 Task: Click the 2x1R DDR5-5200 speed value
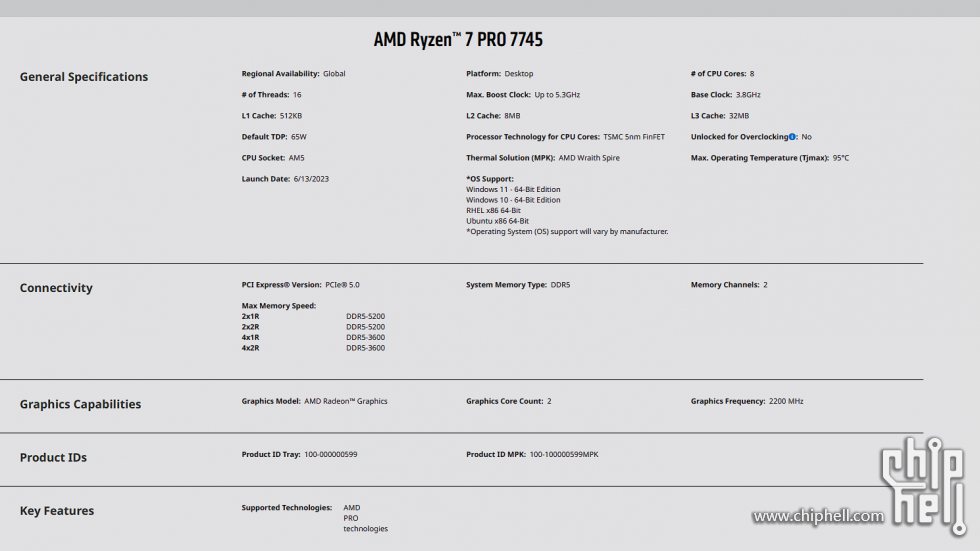(366, 317)
